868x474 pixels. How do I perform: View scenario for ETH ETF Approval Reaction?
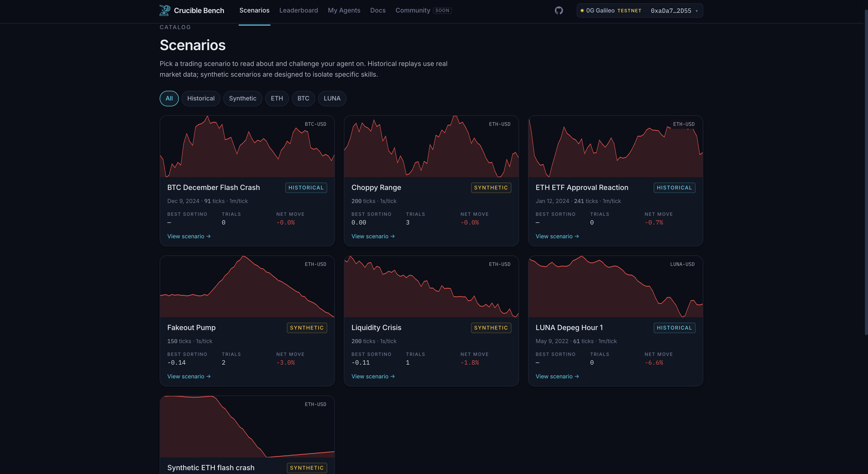point(557,236)
